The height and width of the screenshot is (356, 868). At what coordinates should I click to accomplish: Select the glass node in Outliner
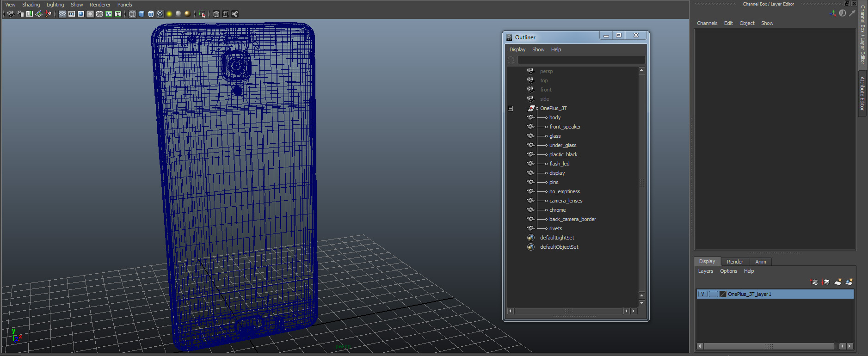point(555,136)
